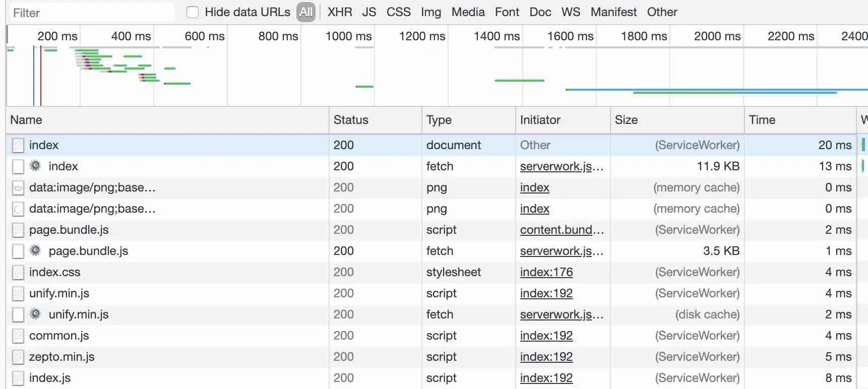Sort by the Status column header

click(x=351, y=120)
